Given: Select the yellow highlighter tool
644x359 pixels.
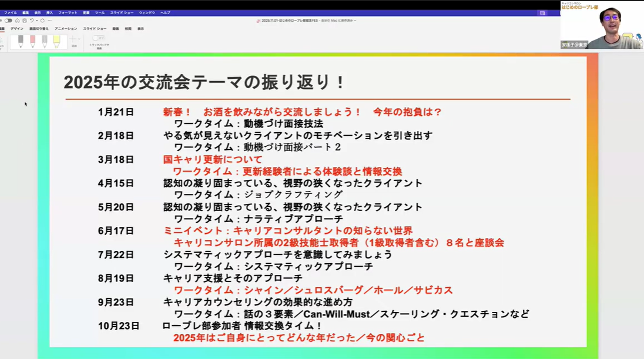Looking at the screenshot, I should coord(56,41).
